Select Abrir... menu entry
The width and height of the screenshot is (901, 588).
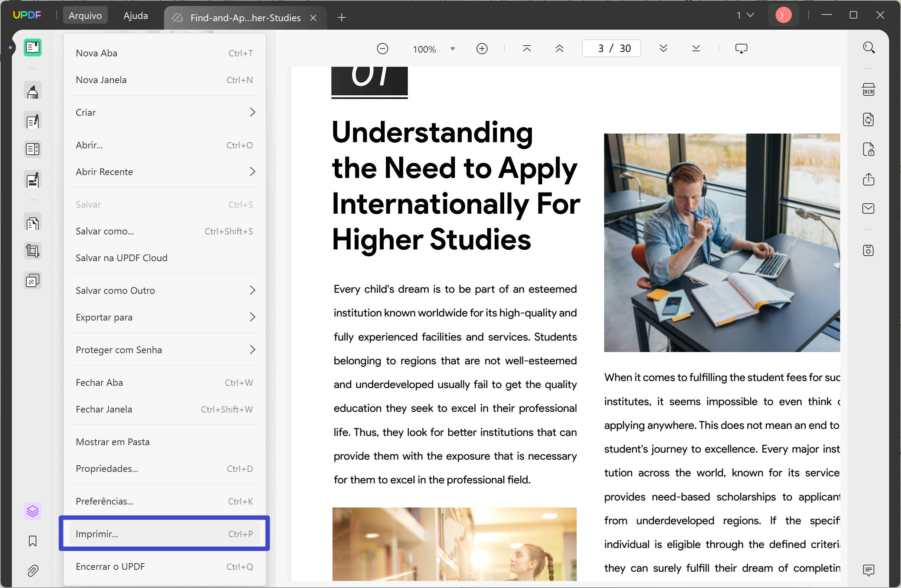(x=165, y=145)
